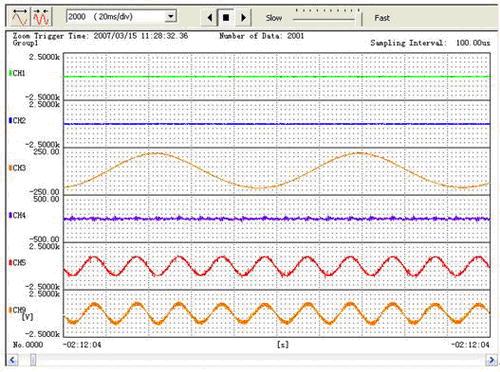This screenshot has height=372, width=500.
Task: Click the [V] unit label under CH9
Action: 27,317
